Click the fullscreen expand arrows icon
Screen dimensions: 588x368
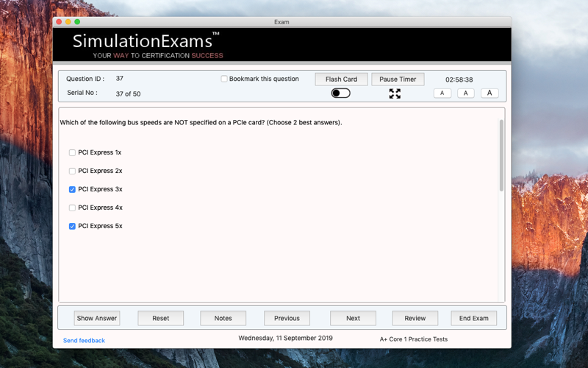[x=395, y=93]
